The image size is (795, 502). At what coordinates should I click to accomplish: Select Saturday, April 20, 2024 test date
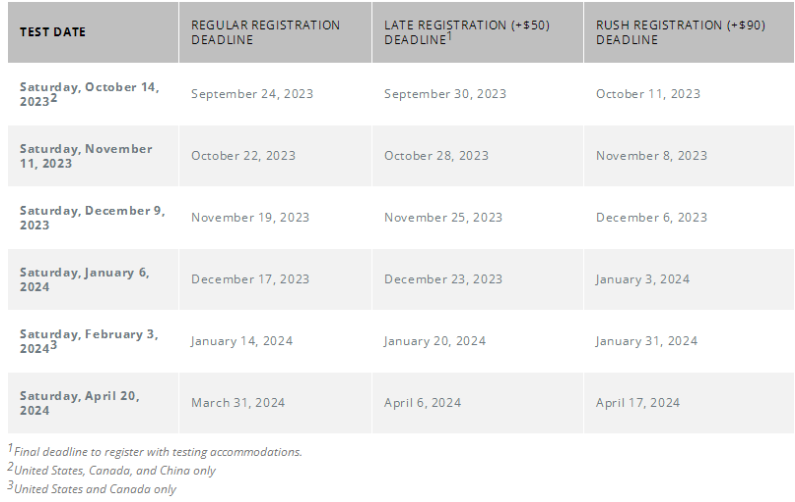pyautogui.click(x=80, y=403)
